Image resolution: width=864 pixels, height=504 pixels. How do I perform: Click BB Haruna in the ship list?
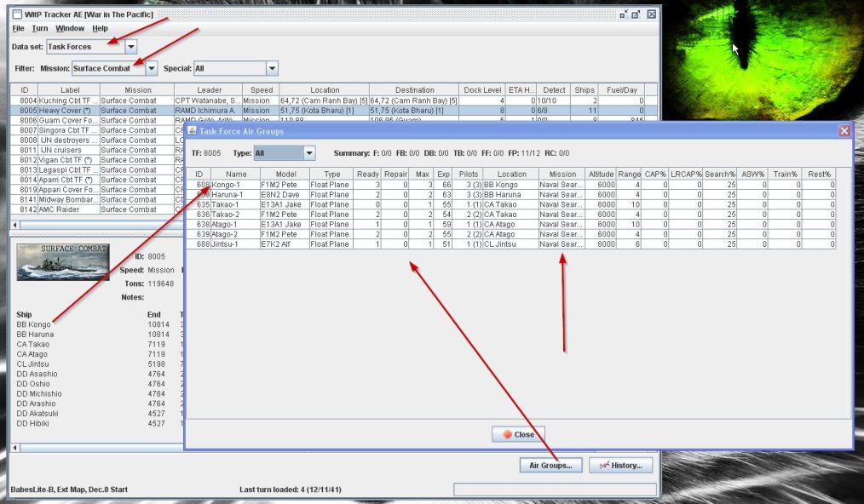tap(35, 335)
